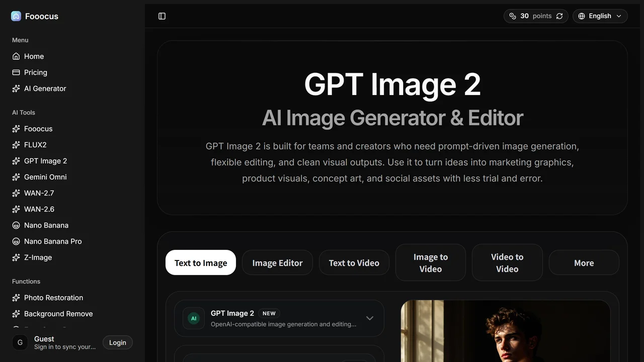Open the Pricing menu link
Image resolution: width=644 pixels, height=362 pixels.
coord(72,72)
